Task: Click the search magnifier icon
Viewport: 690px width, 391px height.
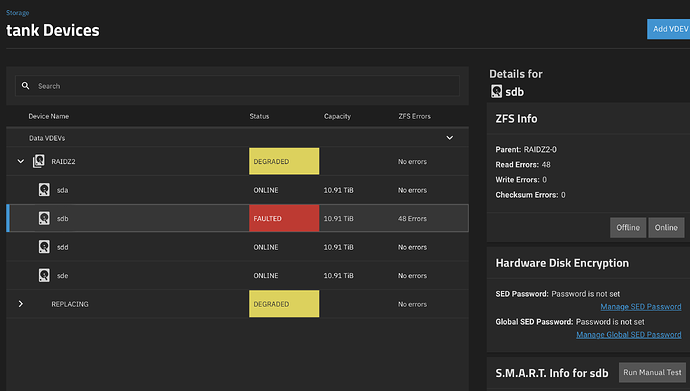Action: coord(26,86)
